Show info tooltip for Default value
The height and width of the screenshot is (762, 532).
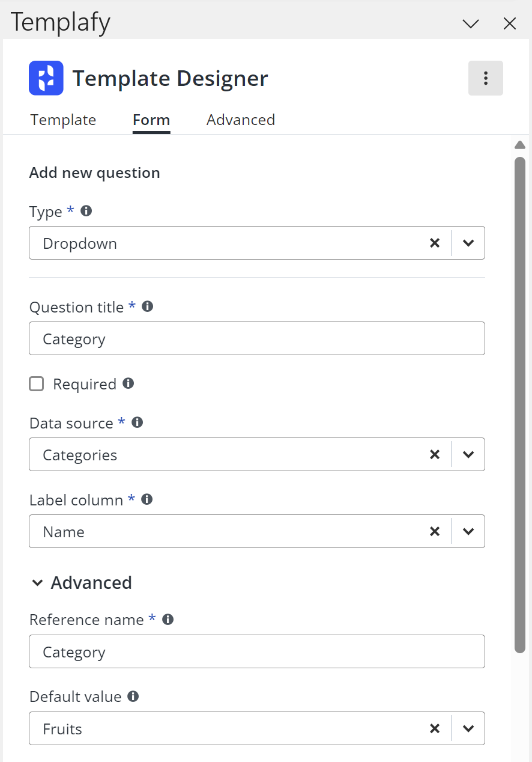pyautogui.click(x=133, y=696)
